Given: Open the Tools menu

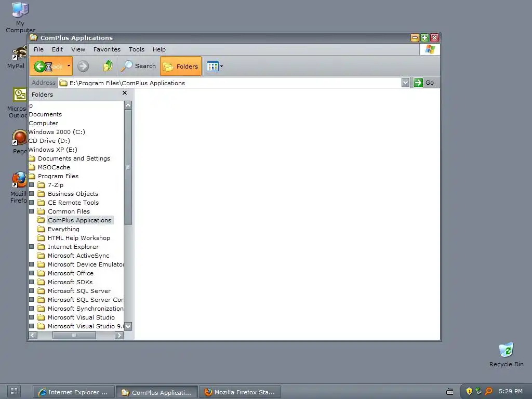Looking at the screenshot, I should 137,49.
